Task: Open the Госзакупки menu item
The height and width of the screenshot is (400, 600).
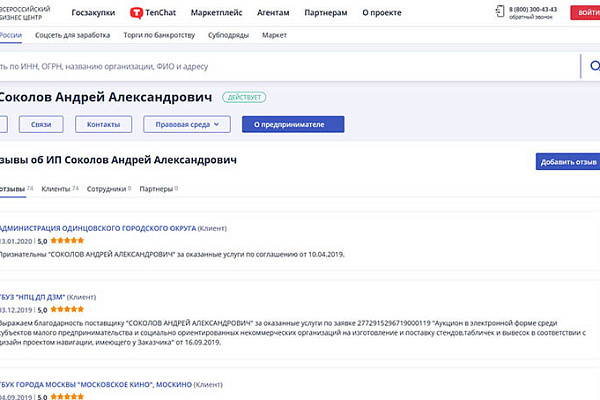Action: (x=95, y=13)
